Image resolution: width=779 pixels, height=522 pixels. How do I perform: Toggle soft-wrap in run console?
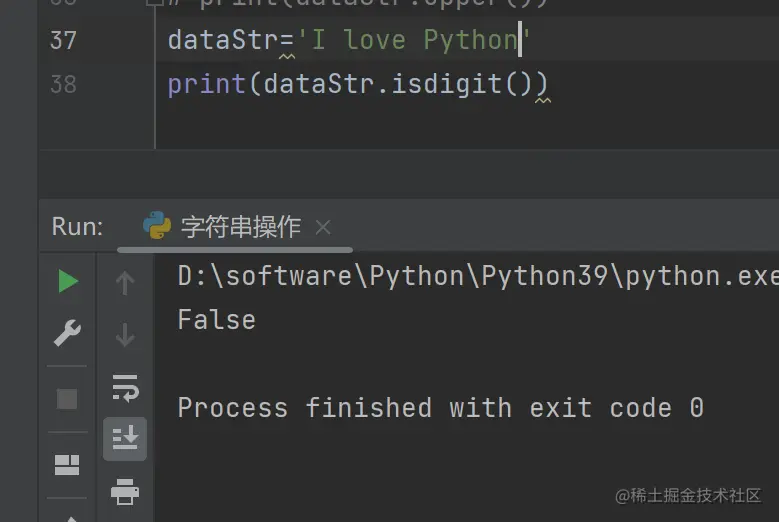pyautogui.click(x=125, y=388)
